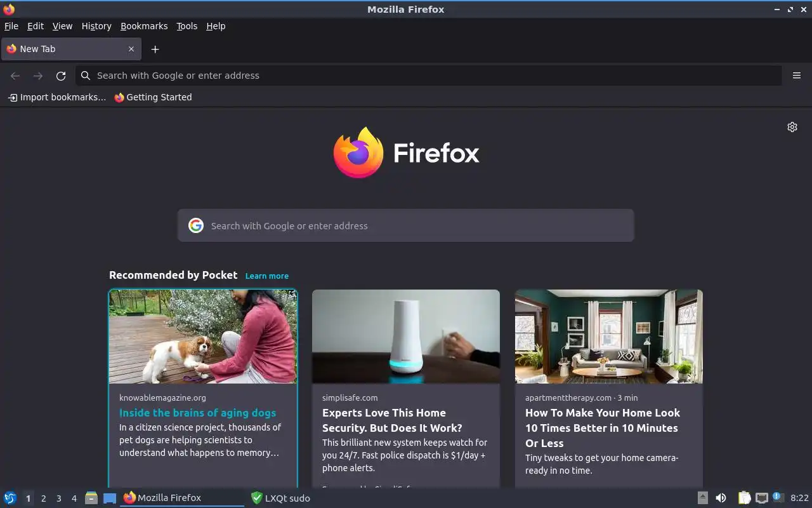This screenshot has height=508, width=812.
Task: Click the living room article thumbnail
Action: pos(609,337)
